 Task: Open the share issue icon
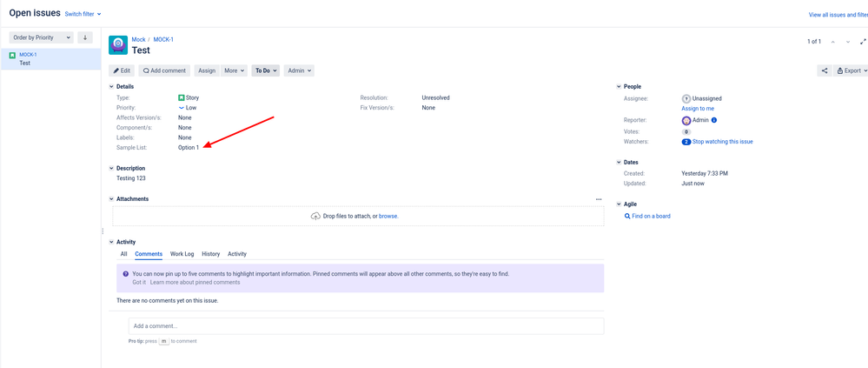[x=825, y=70]
